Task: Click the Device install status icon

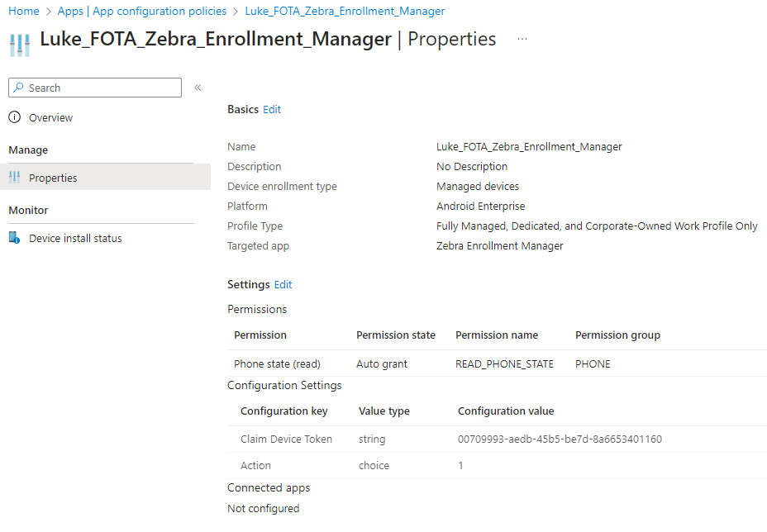Action: point(15,238)
